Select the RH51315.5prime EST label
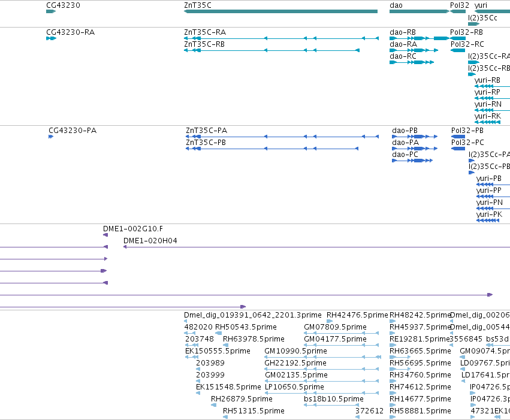Screen dimensions: 510x420 point(254,411)
